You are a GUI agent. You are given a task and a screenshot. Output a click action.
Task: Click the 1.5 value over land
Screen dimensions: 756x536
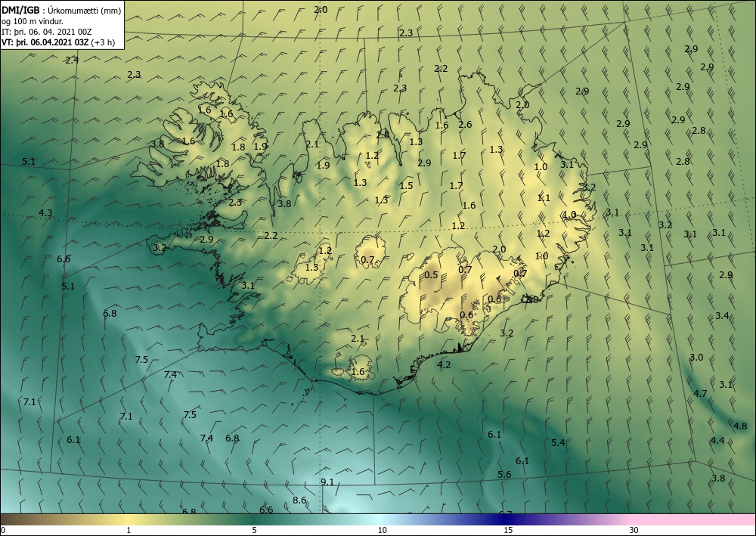point(407,185)
